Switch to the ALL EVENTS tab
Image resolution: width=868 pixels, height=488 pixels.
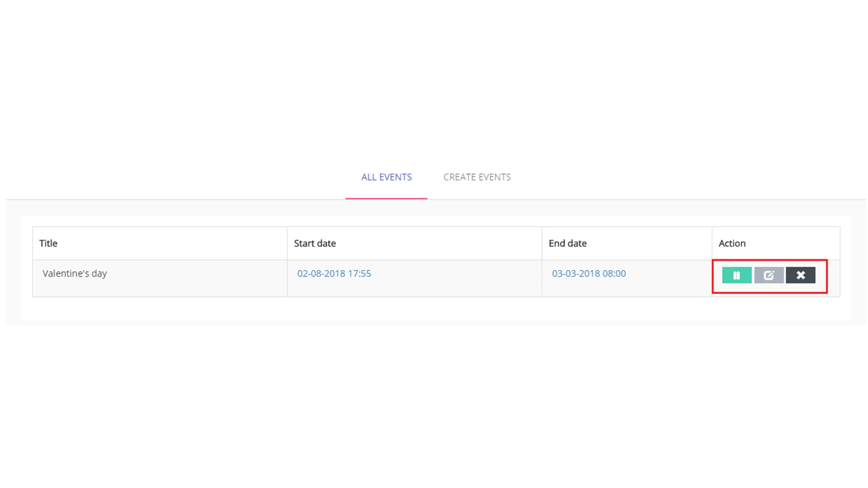386,177
